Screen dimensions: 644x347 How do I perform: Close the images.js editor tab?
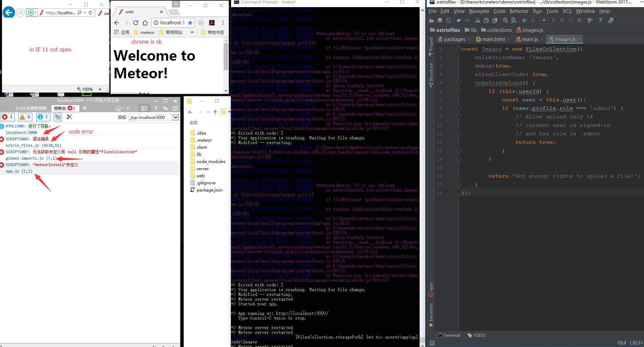(579, 39)
